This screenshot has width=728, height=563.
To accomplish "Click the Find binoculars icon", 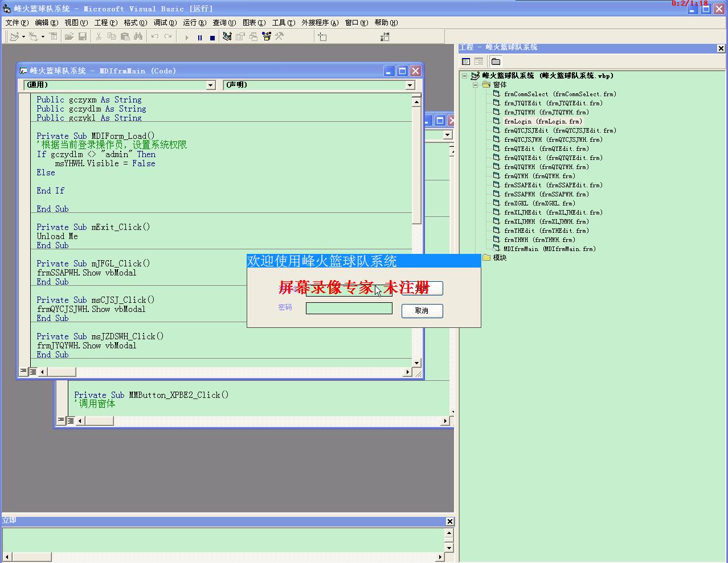I will tap(138, 36).
